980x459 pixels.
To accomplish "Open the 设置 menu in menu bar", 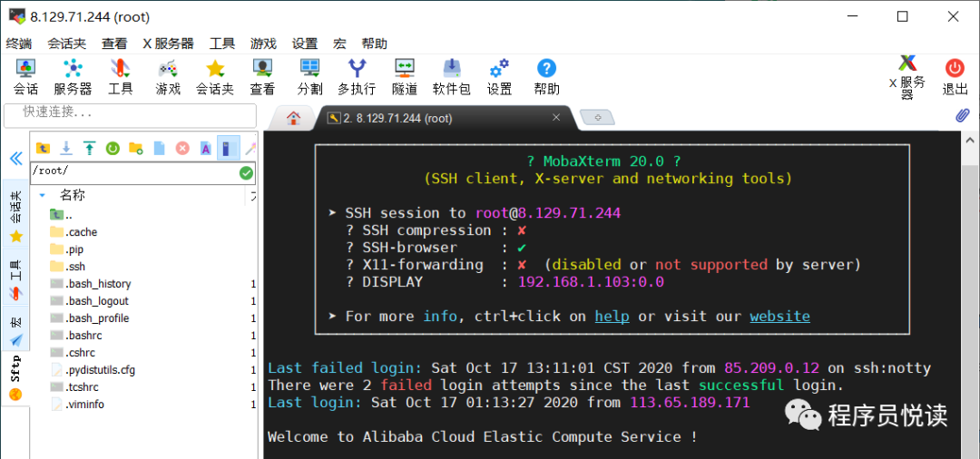I will coord(305,44).
